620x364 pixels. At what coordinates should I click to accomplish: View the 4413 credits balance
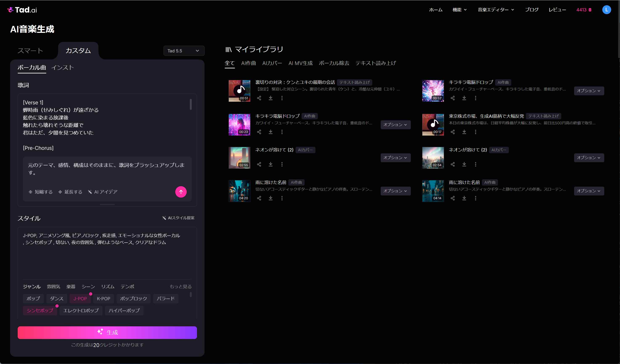(x=584, y=10)
